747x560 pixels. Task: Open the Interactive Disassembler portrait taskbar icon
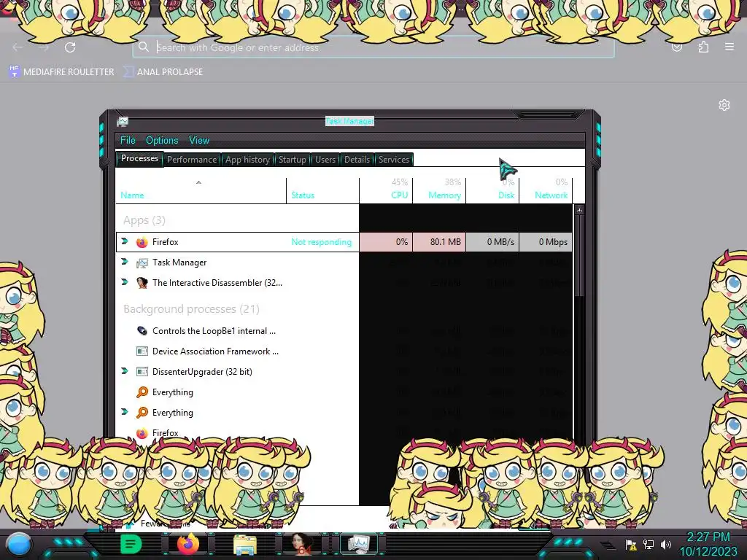(301, 544)
